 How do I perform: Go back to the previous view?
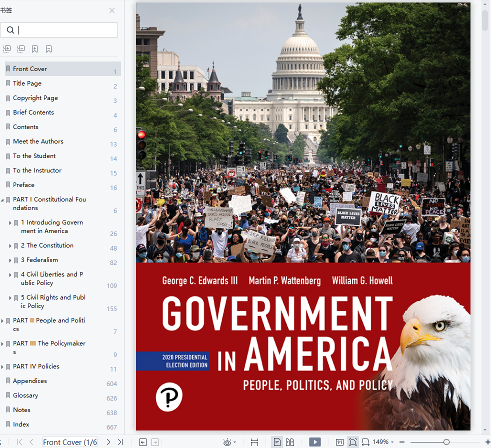point(143,442)
